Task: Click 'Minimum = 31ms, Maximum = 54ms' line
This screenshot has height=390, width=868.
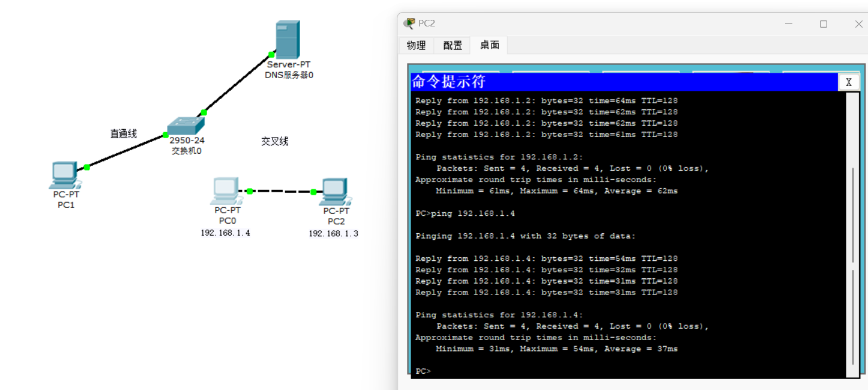Action: (x=557, y=349)
